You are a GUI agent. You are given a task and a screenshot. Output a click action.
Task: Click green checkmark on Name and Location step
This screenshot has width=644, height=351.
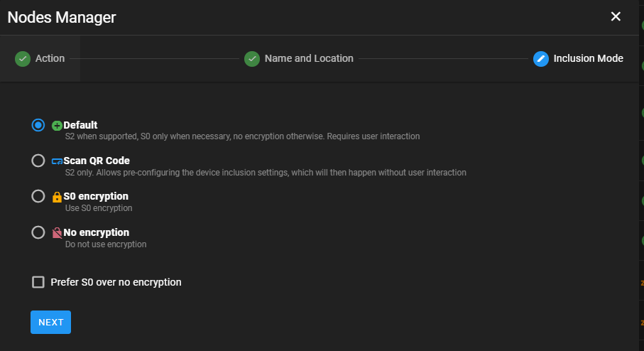(x=251, y=58)
